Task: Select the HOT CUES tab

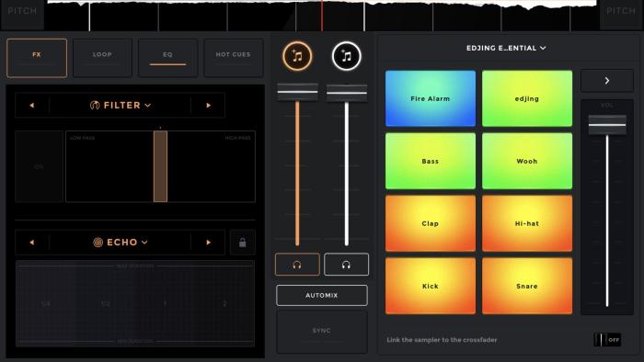Action: 234,58
